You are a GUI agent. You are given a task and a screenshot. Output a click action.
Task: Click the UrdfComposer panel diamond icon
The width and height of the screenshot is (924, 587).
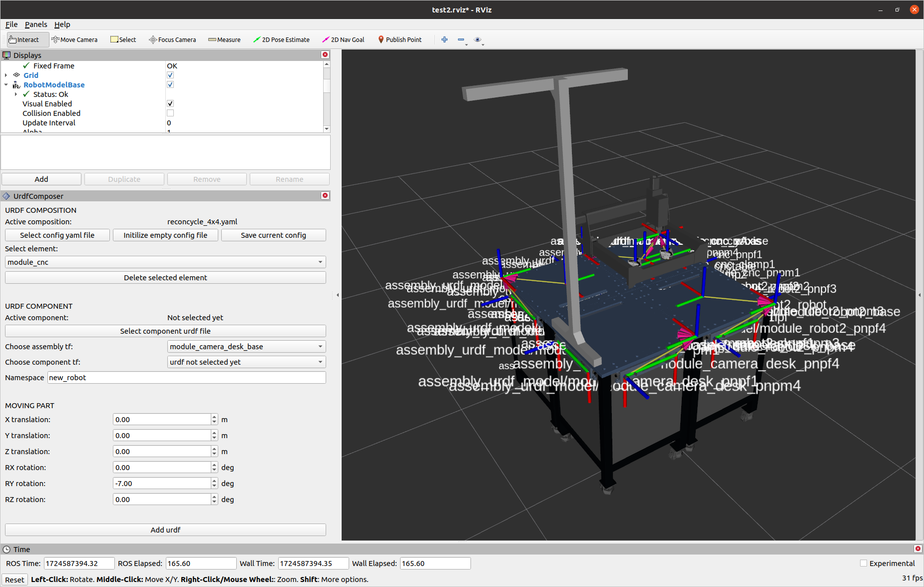(6, 196)
